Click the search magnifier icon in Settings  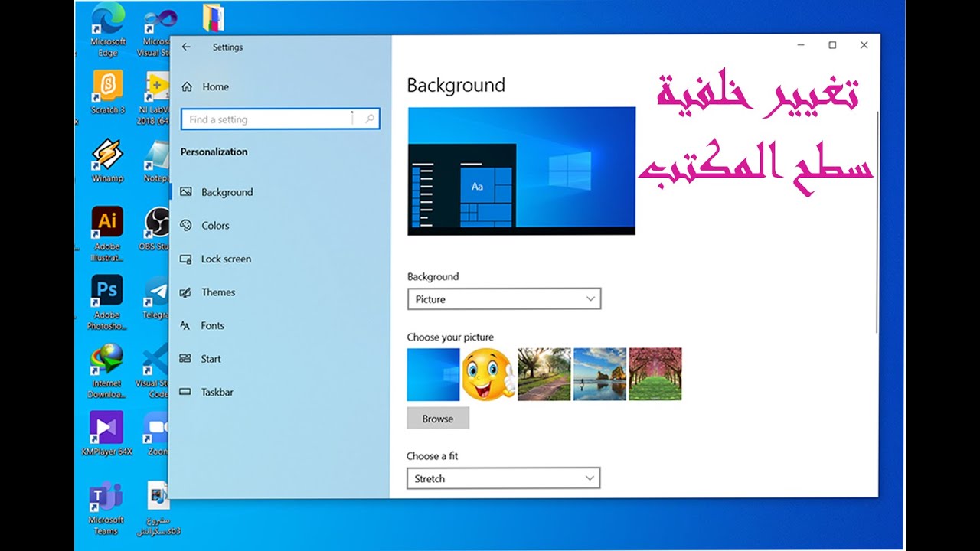370,119
